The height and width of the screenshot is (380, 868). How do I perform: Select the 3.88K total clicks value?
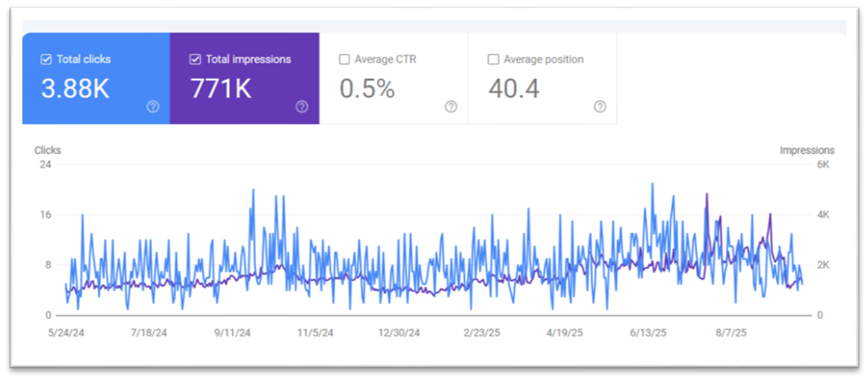(x=75, y=88)
